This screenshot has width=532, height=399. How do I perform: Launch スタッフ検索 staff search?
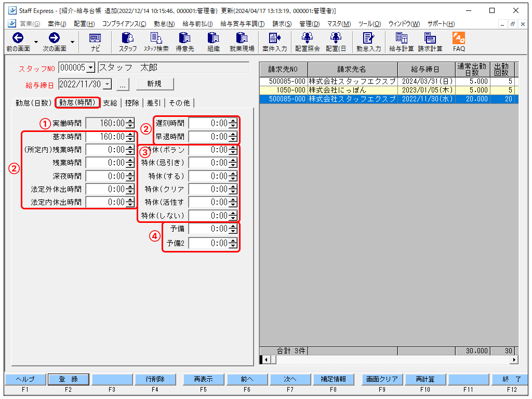[157, 42]
